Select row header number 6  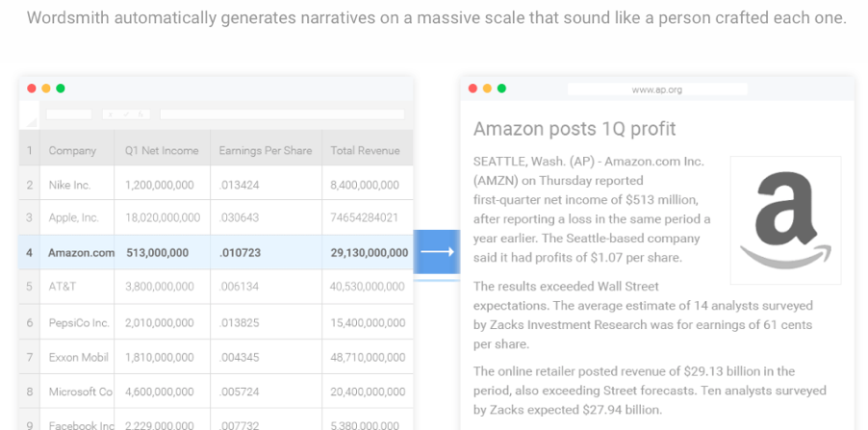[x=29, y=322]
